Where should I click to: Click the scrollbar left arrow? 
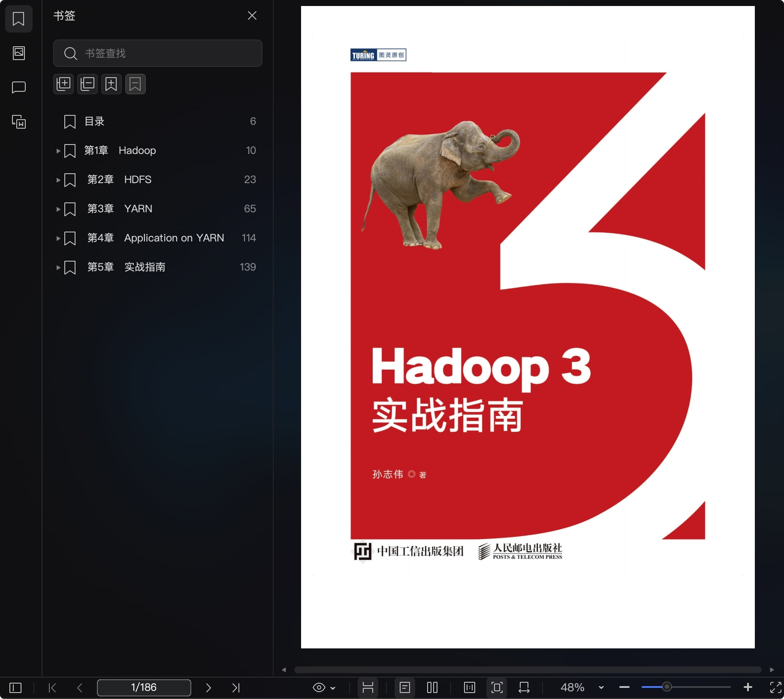[x=284, y=670]
